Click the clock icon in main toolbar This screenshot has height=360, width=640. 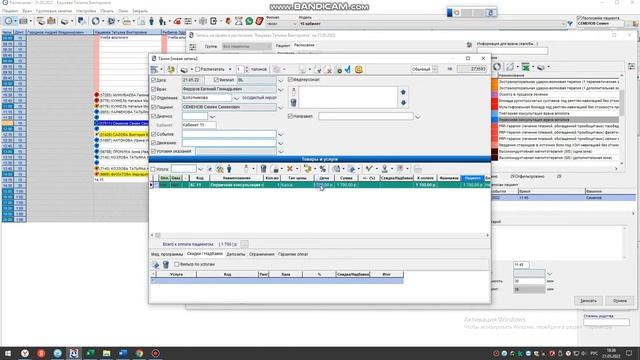pyautogui.click(x=8, y=21)
